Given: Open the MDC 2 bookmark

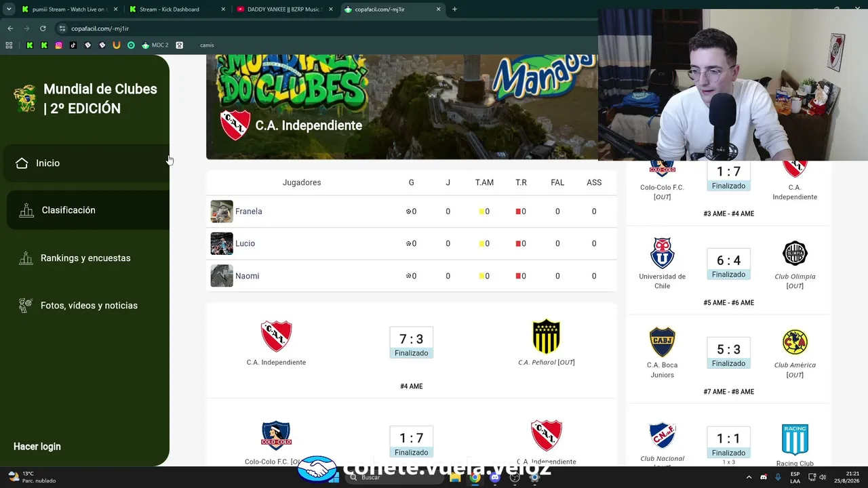Looking at the screenshot, I should tap(155, 45).
